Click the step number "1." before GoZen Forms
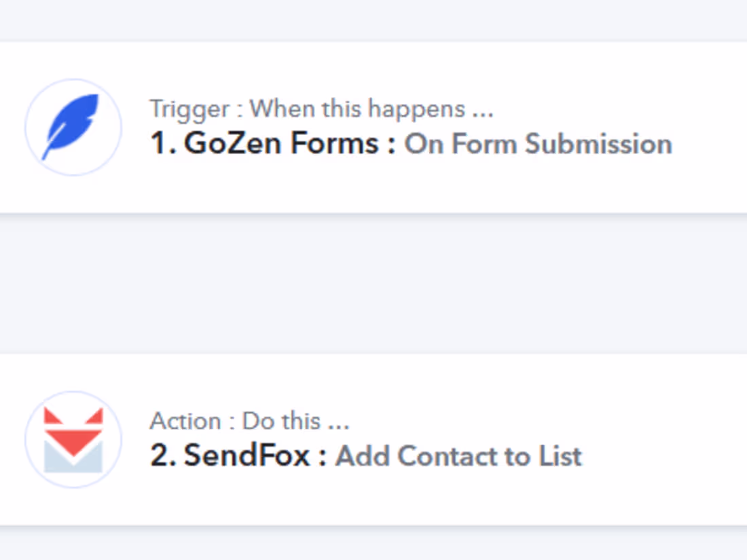The width and height of the screenshot is (747, 560). [163, 144]
